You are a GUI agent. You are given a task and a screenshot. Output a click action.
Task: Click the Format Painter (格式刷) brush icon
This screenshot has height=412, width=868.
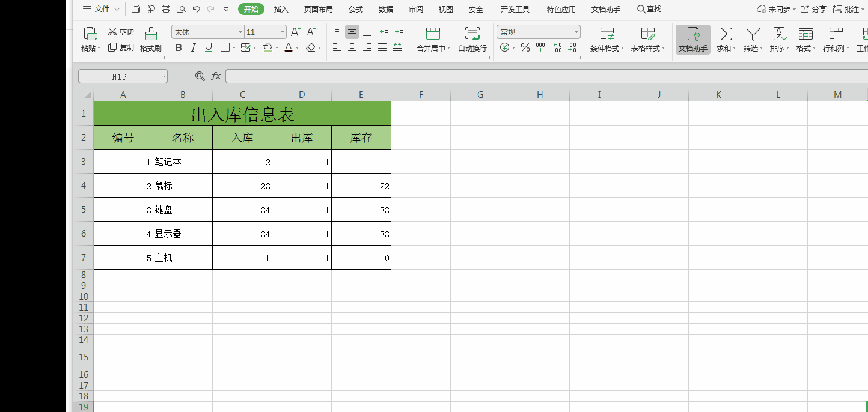pos(151,34)
